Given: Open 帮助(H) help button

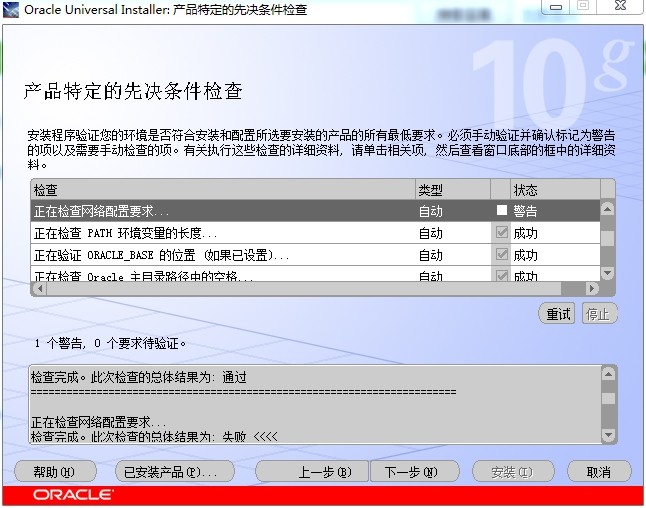Looking at the screenshot, I should click(55, 472).
